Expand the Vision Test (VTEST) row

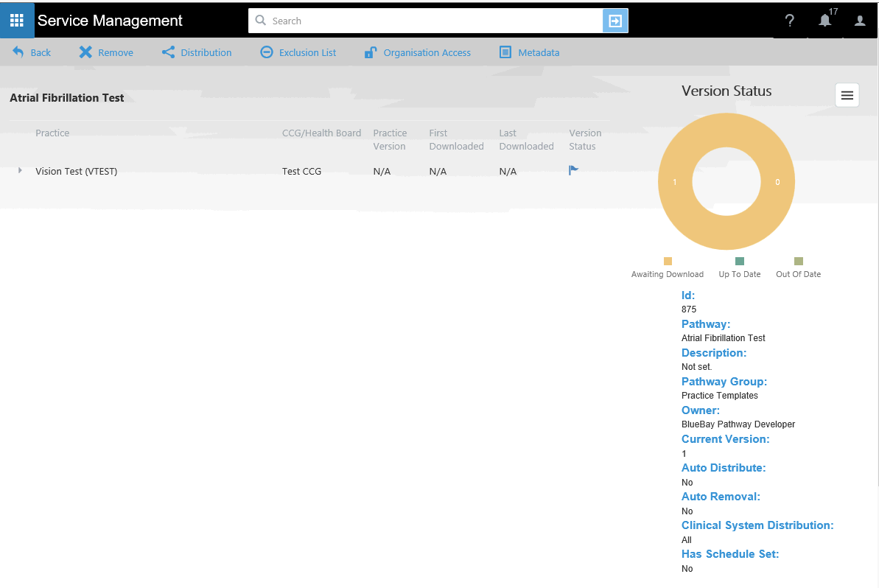(x=20, y=171)
